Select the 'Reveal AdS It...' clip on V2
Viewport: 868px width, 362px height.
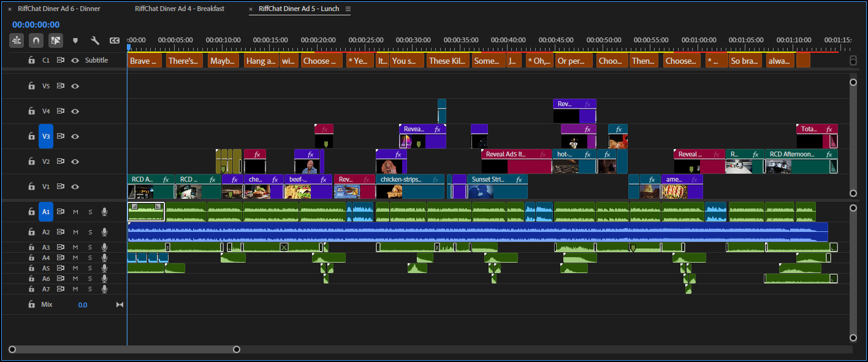click(517, 161)
